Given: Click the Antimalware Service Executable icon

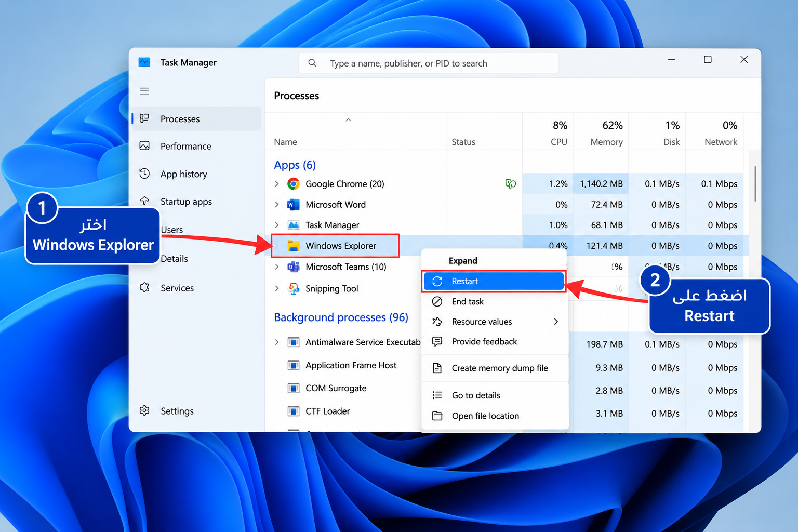Looking at the screenshot, I should click(294, 342).
